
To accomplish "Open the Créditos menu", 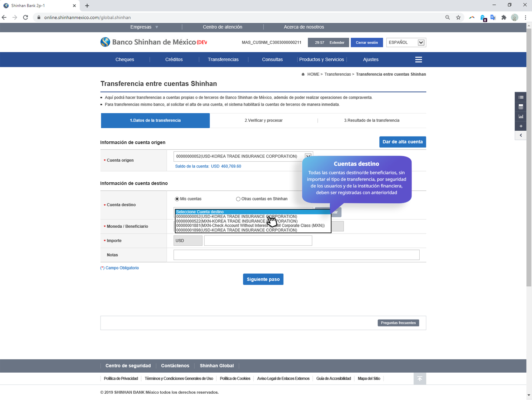I will 174,59.
